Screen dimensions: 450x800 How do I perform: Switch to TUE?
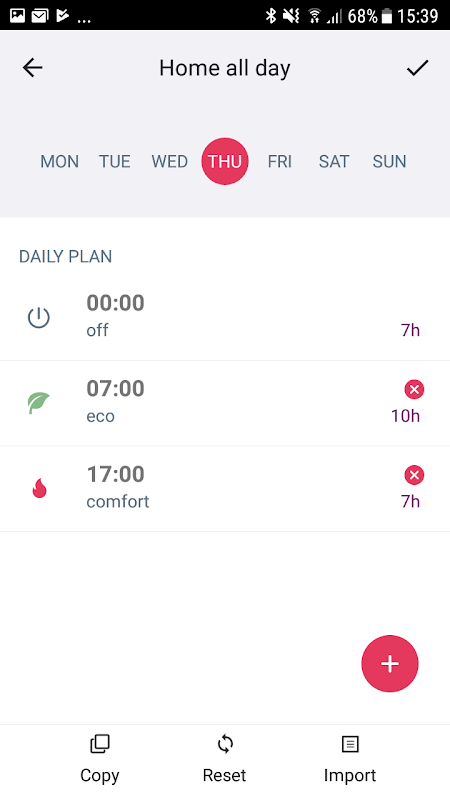coord(115,162)
